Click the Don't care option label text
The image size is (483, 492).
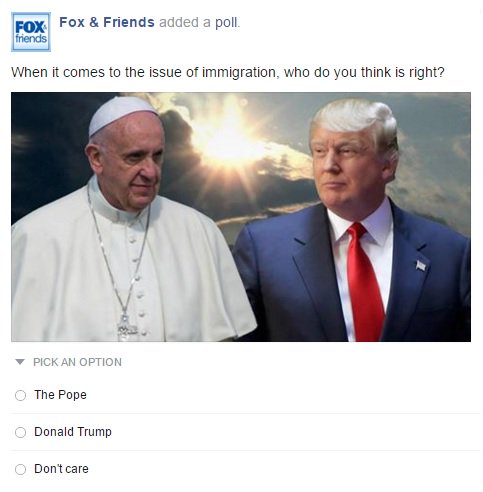tap(61, 469)
